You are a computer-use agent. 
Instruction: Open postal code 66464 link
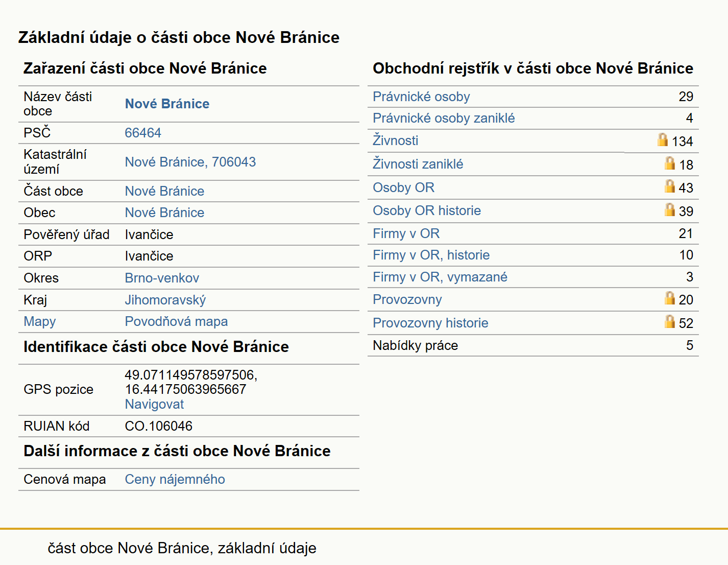(x=143, y=133)
